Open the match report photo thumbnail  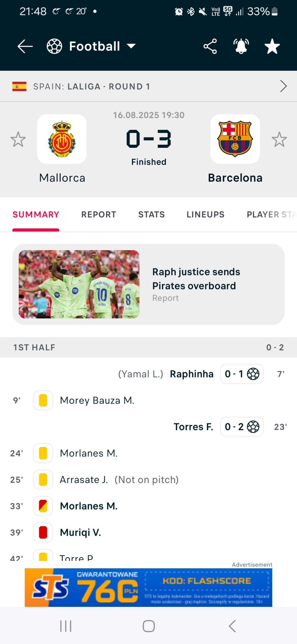pyautogui.click(x=79, y=284)
